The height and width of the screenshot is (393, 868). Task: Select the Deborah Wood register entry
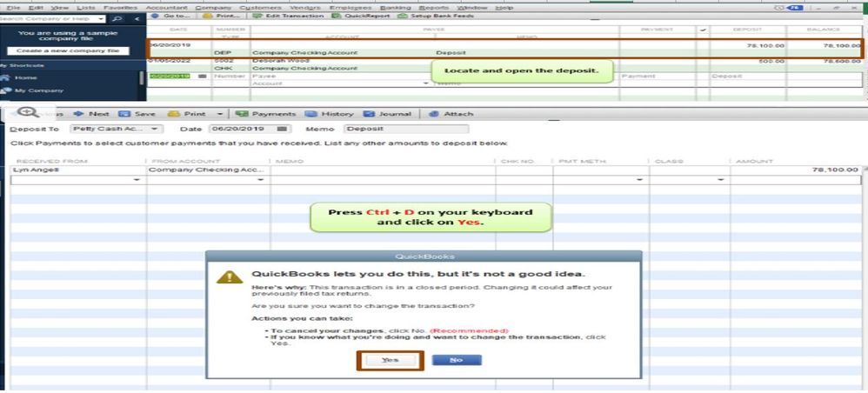click(504, 64)
